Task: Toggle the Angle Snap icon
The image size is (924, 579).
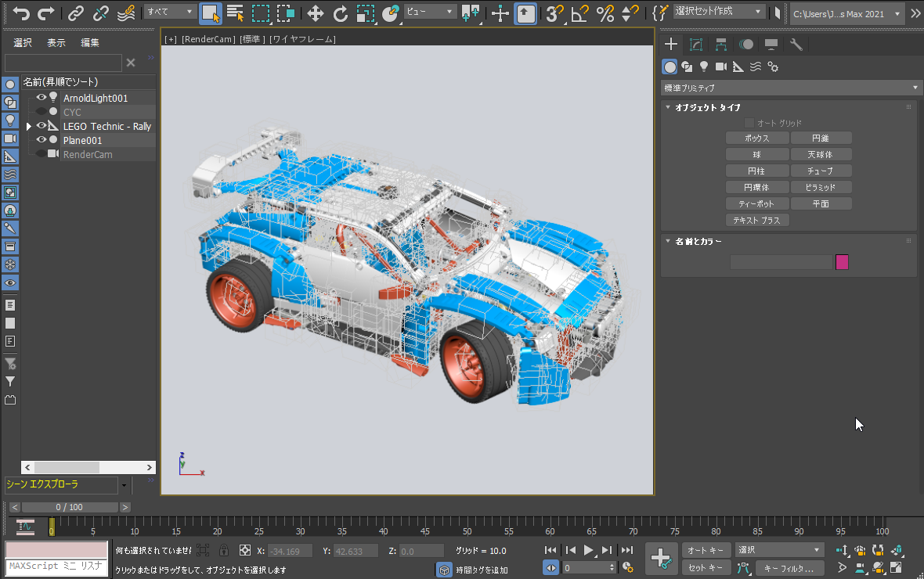Action: [579, 13]
